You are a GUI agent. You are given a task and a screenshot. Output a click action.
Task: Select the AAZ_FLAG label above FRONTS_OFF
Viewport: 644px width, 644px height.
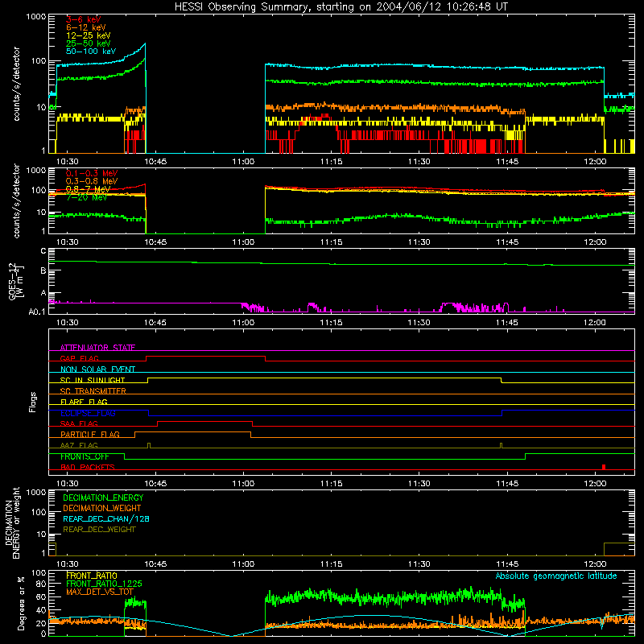pyautogui.click(x=79, y=445)
